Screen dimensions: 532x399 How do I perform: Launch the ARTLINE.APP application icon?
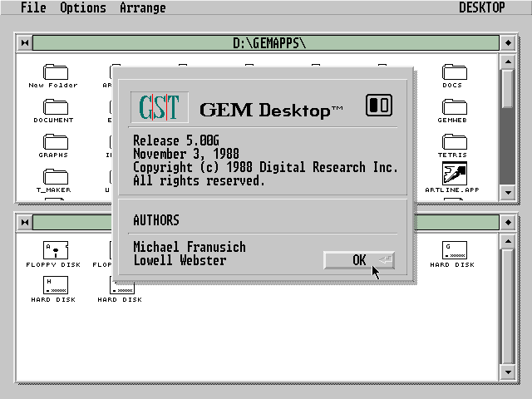coord(455,174)
